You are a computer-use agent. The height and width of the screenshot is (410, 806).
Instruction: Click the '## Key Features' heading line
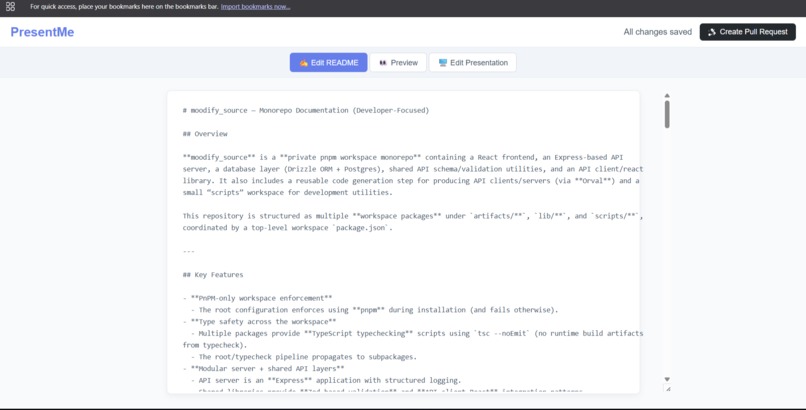click(x=213, y=274)
